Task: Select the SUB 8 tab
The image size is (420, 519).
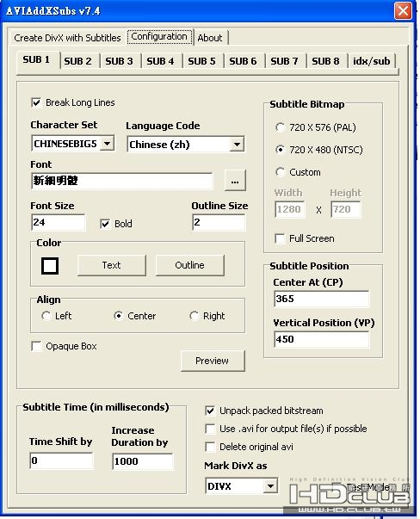Action: click(325, 61)
